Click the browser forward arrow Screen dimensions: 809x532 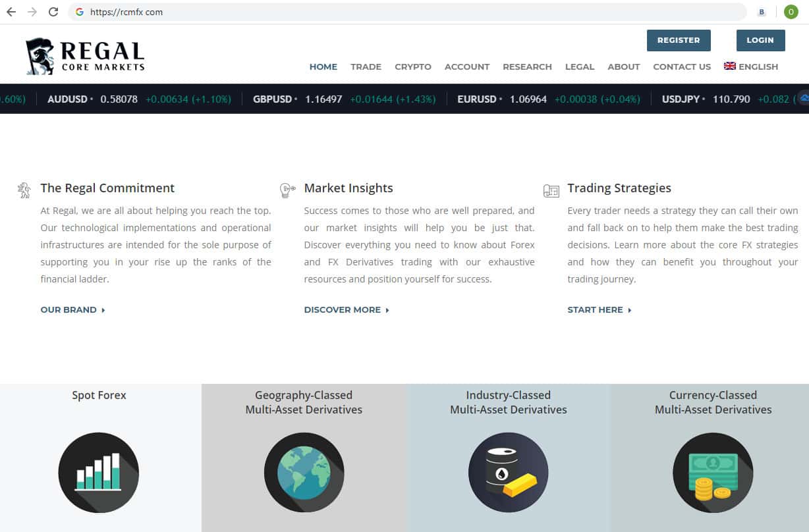click(32, 12)
